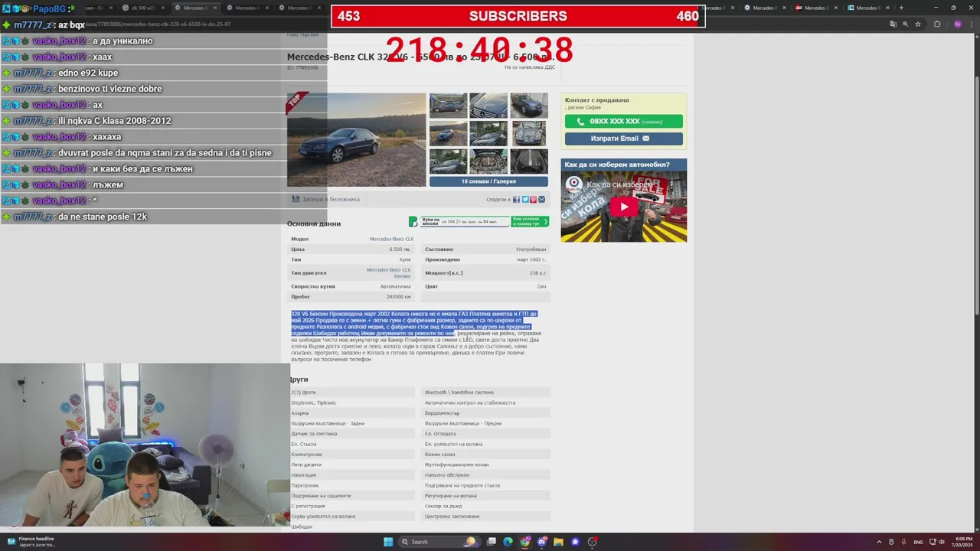Click ENG language indicator

tap(919, 542)
